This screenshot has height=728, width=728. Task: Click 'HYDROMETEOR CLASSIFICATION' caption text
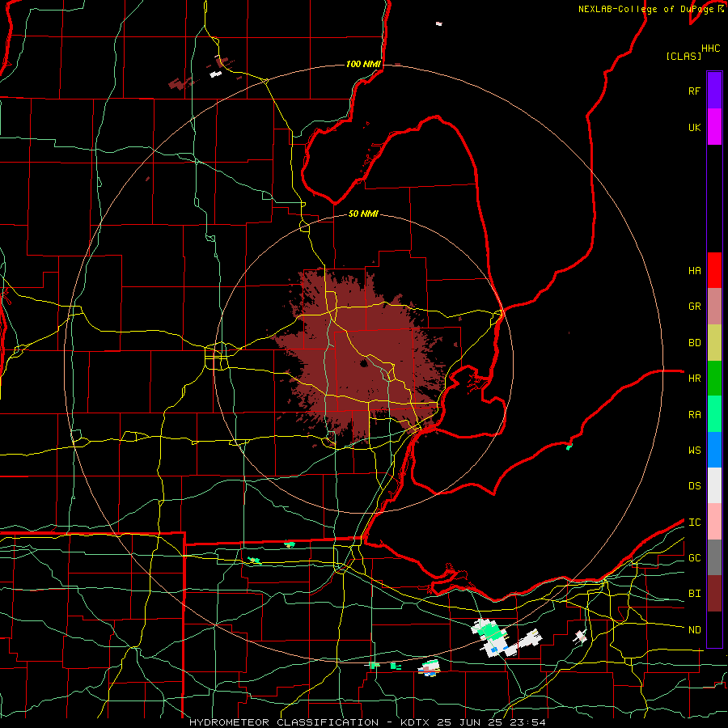[284, 722]
